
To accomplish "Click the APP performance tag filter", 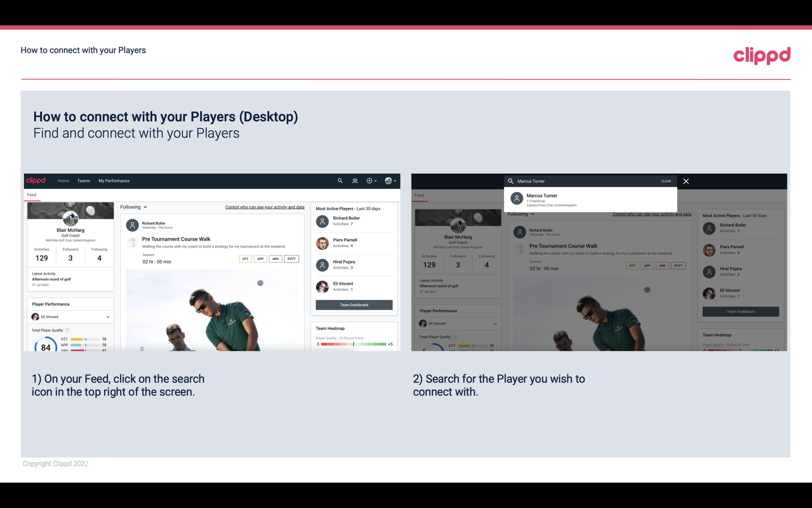I will point(259,258).
